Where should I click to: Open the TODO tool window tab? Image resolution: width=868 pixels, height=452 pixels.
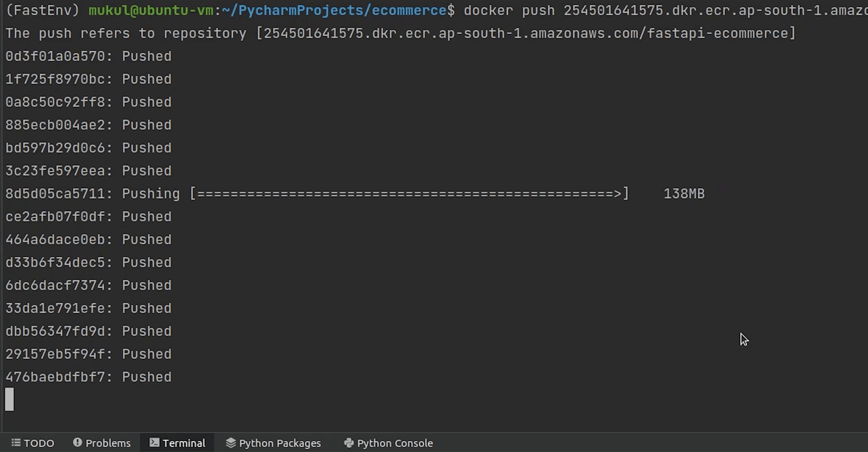click(39, 443)
